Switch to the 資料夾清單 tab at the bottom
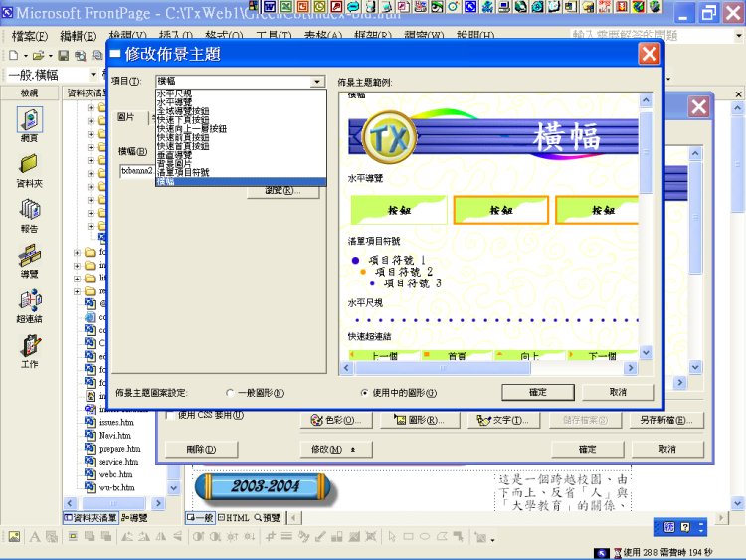Screen dimensions: 746x560 tap(91, 518)
